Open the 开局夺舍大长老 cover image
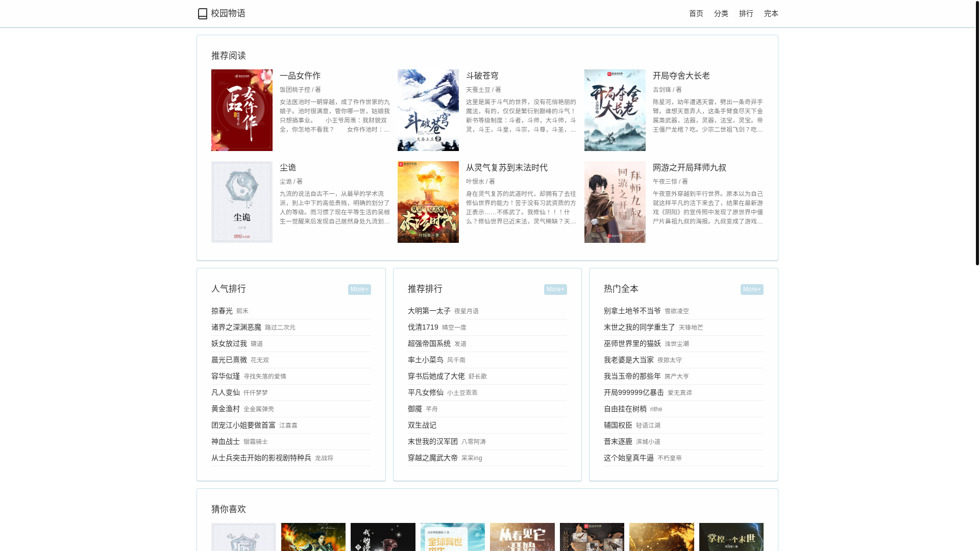Image resolution: width=980 pixels, height=551 pixels. tap(615, 110)
